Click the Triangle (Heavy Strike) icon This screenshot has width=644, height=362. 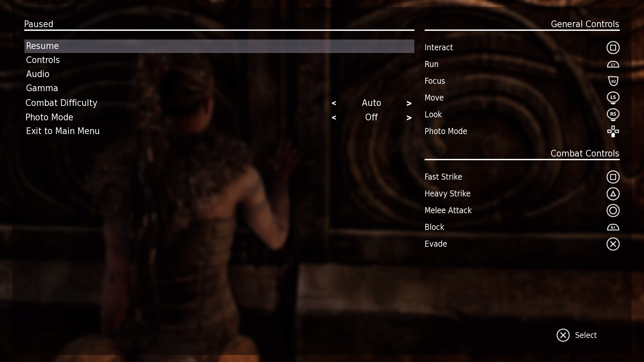pos(613,194)
